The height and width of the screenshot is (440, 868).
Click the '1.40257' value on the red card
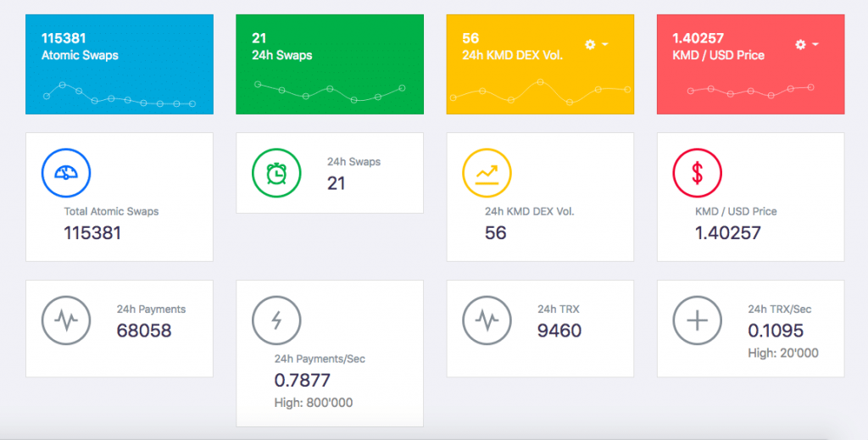click(698, 38)
